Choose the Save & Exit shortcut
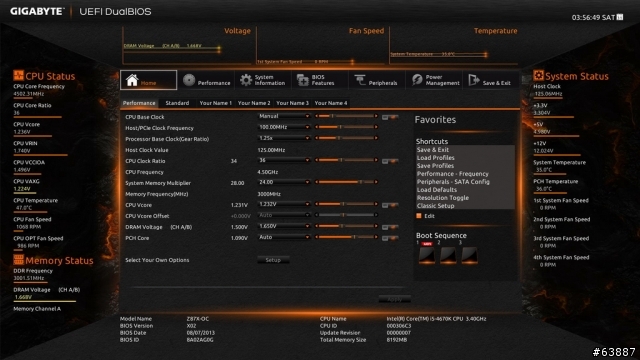The width and height of the screenshot is (640, 360). pos(433,150)
